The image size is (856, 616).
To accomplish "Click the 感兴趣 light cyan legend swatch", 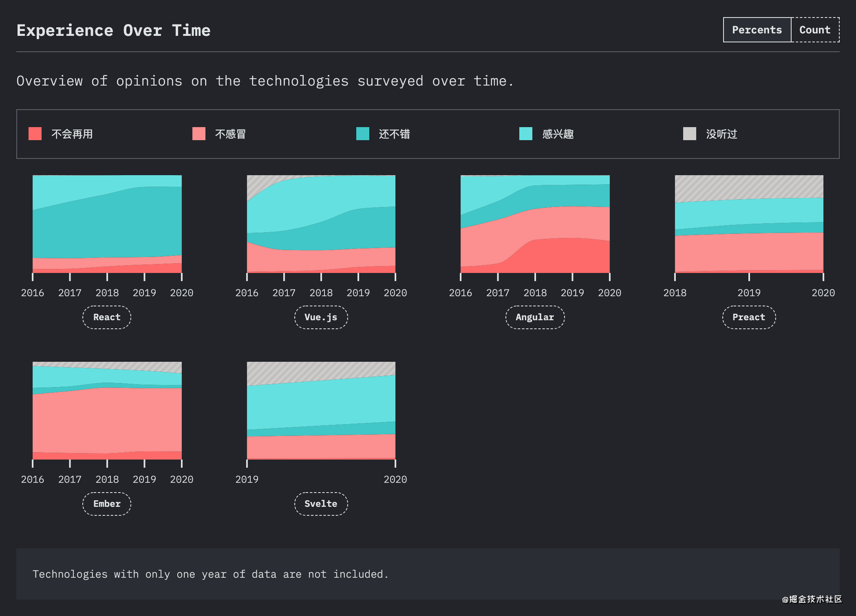I will click(526, 134).
